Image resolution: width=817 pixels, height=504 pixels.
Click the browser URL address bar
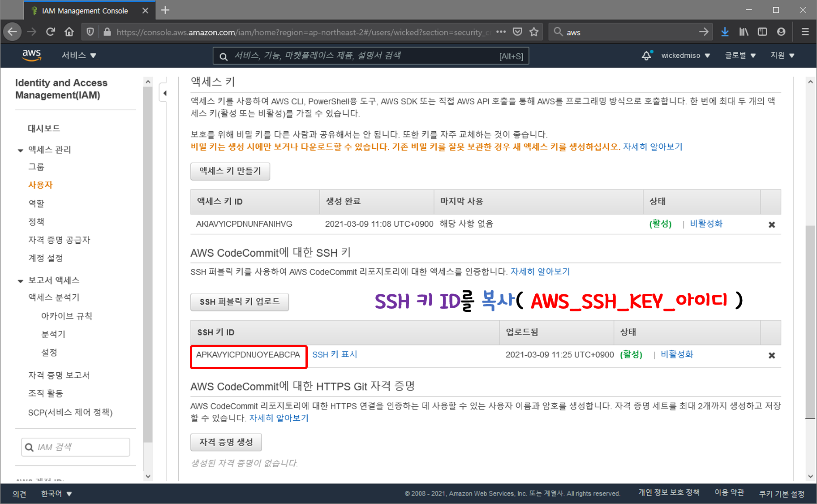pos(304,32)
